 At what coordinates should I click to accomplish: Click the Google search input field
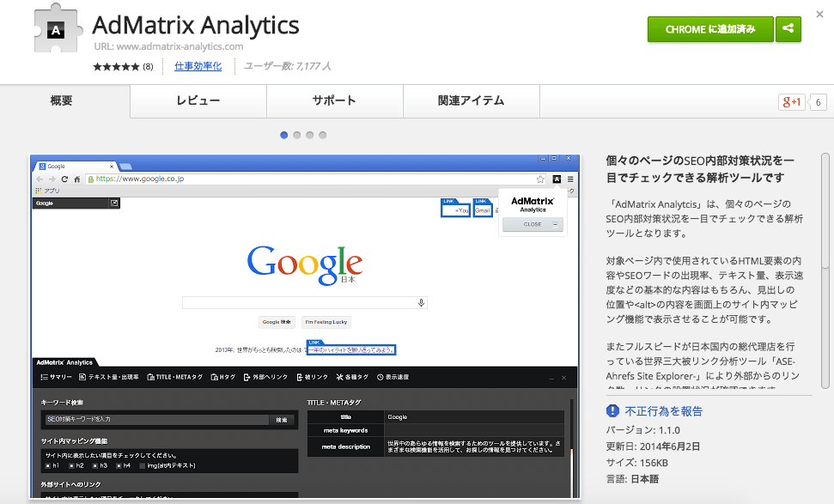pyautogui.click(x=305, y=302)
